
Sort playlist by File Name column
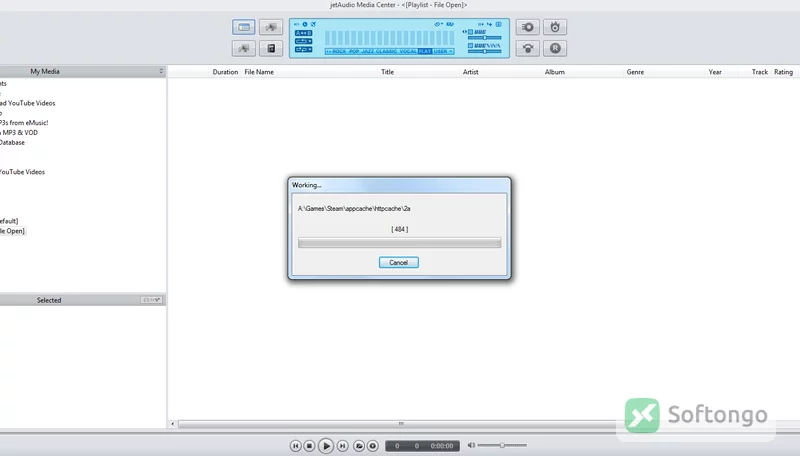(x=259, y=72)
